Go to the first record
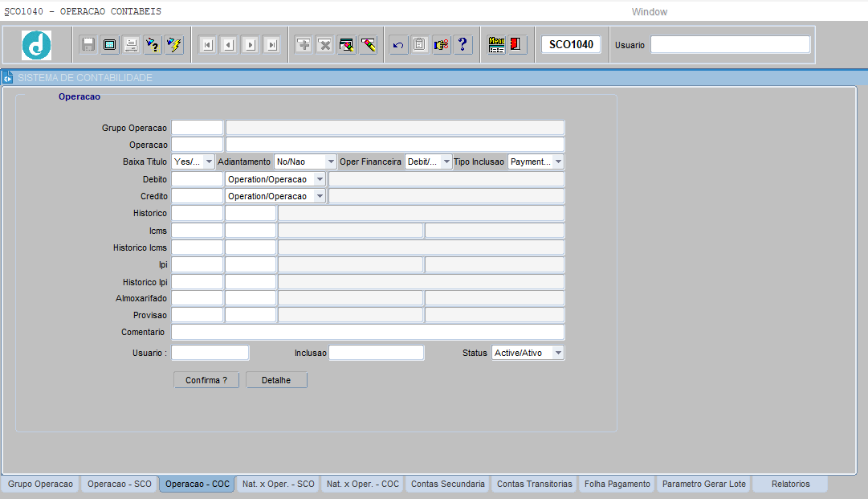Image resolution: width=868 pixels, height=499 pixels. [x=207, y=45]
